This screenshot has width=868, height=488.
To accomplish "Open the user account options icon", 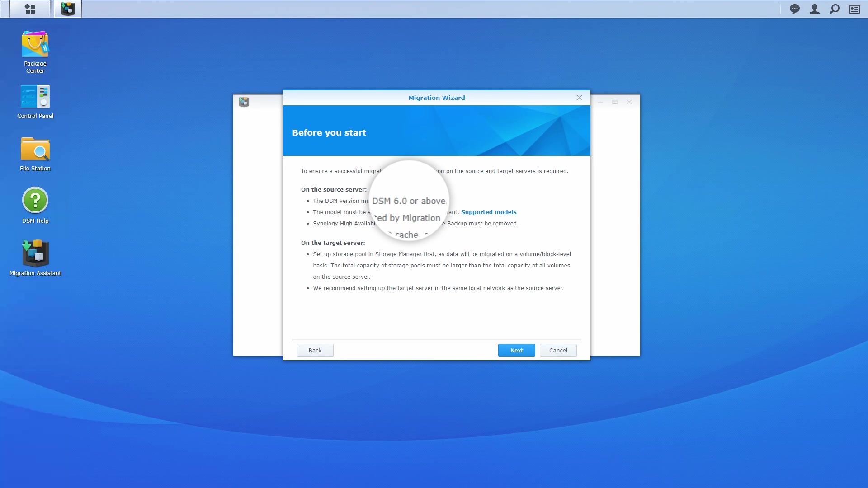I will click(814, 9).
